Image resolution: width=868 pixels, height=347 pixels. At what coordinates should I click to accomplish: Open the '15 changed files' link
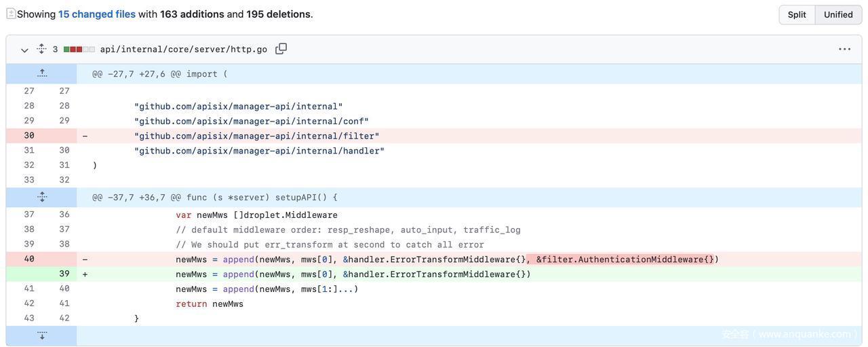[x=96, y=14]
